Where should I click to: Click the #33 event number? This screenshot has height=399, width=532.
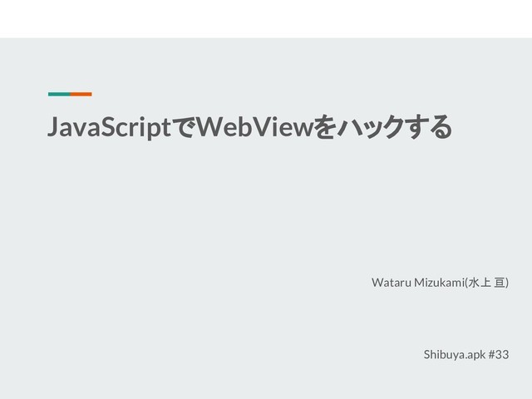499,355
